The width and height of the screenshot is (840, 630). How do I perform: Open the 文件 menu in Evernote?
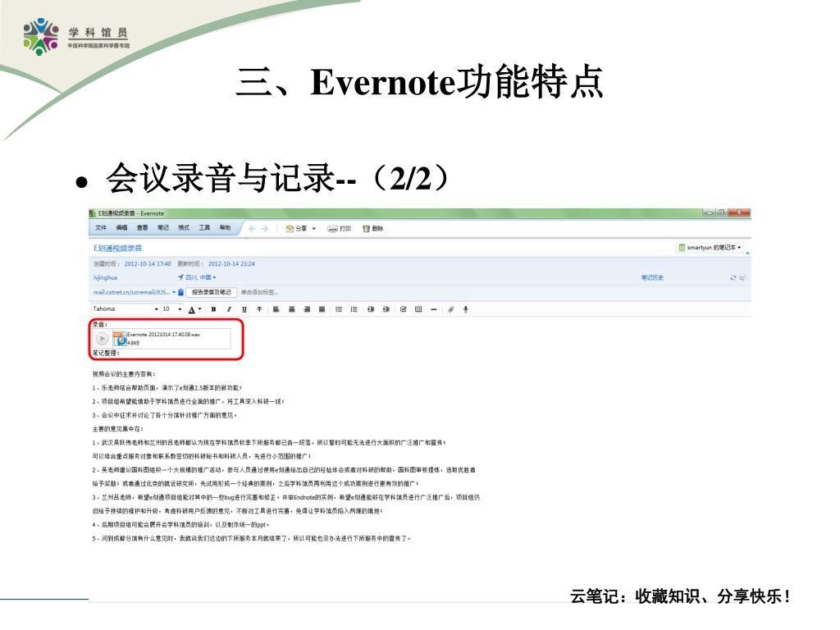click(x=101, y=228)
